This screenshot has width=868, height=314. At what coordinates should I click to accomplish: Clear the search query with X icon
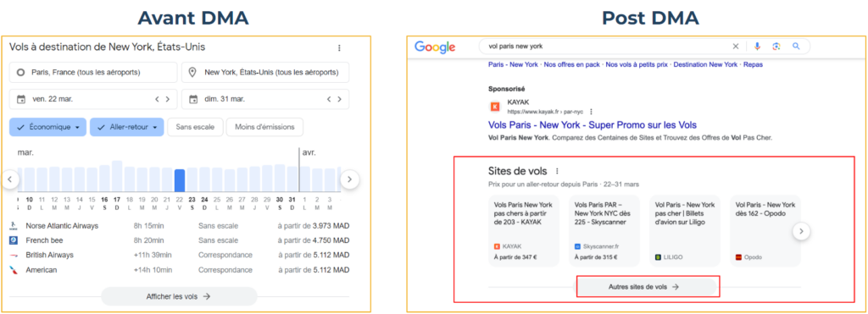tap(736, 47)
